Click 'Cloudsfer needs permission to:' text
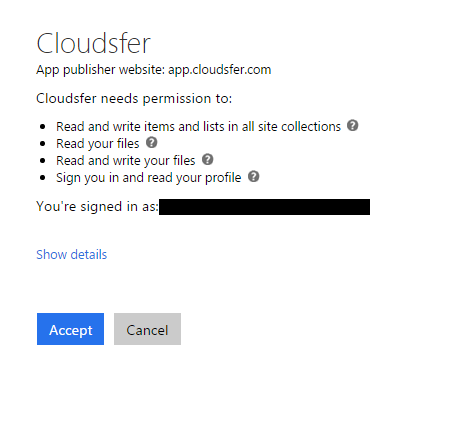This screenshot has width=450, height=436. (134, 99)
